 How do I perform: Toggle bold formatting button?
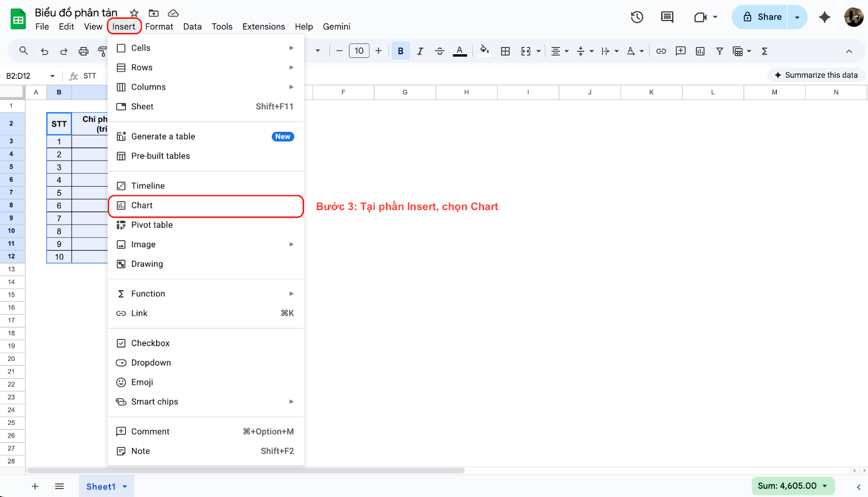[x=400, y=51]
